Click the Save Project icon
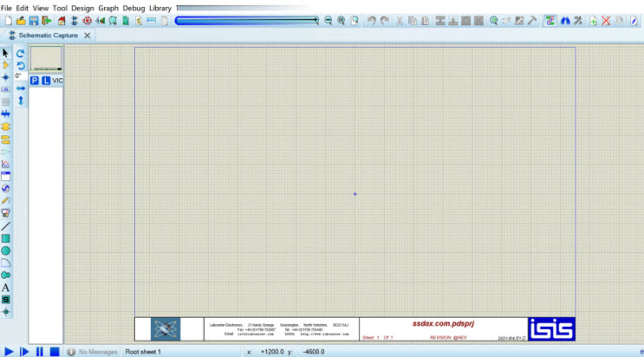The width and height of the screenshot is (644, 357). point(34,20)
